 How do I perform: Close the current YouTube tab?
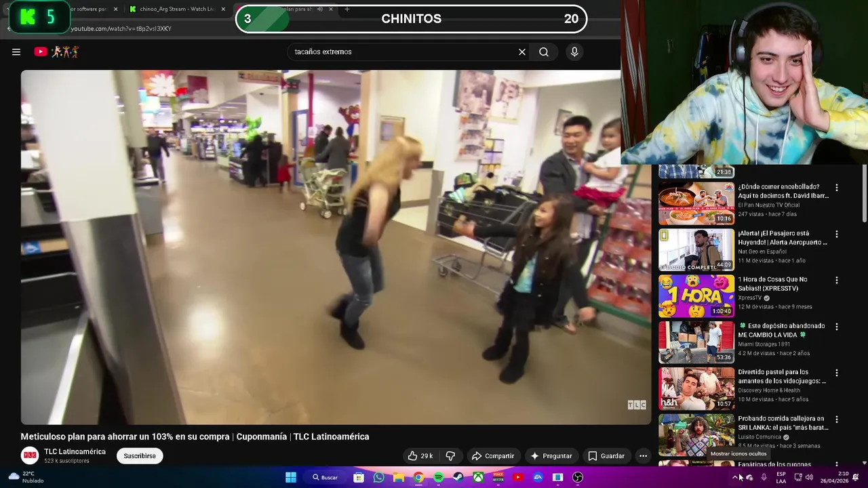pos(331,9)
